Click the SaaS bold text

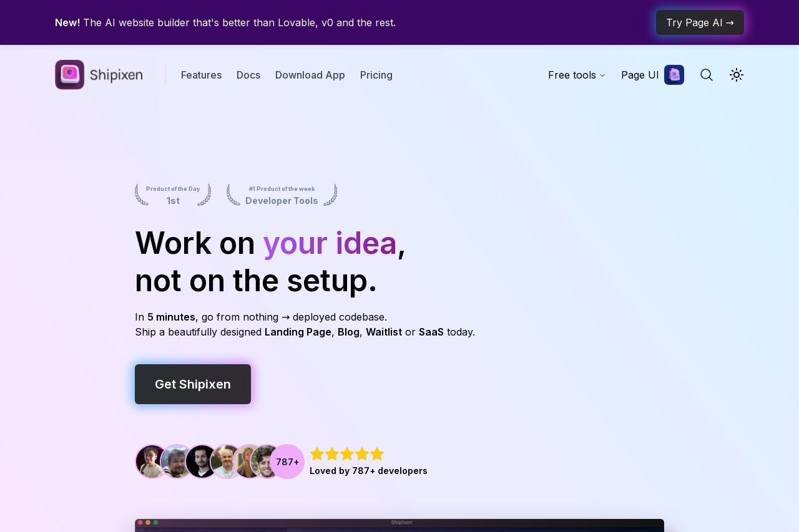point(431,332)
